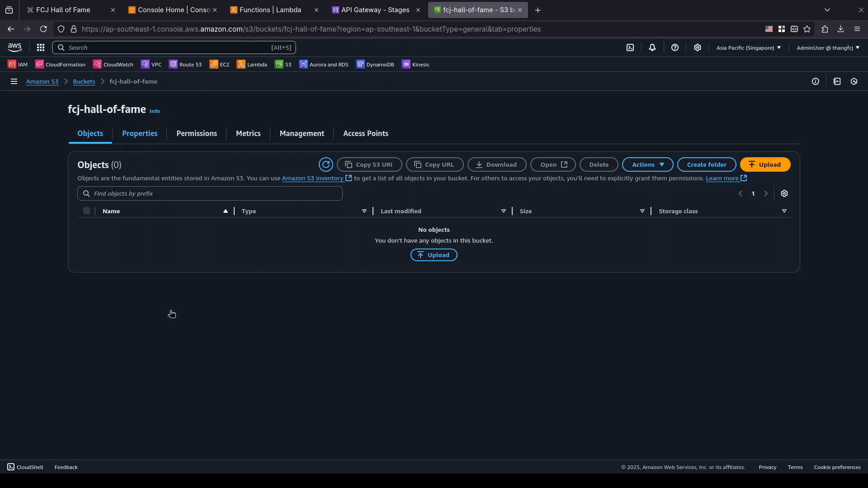868x488 pixels.
Task: Focus the AWS console search box
Action: 174,47
